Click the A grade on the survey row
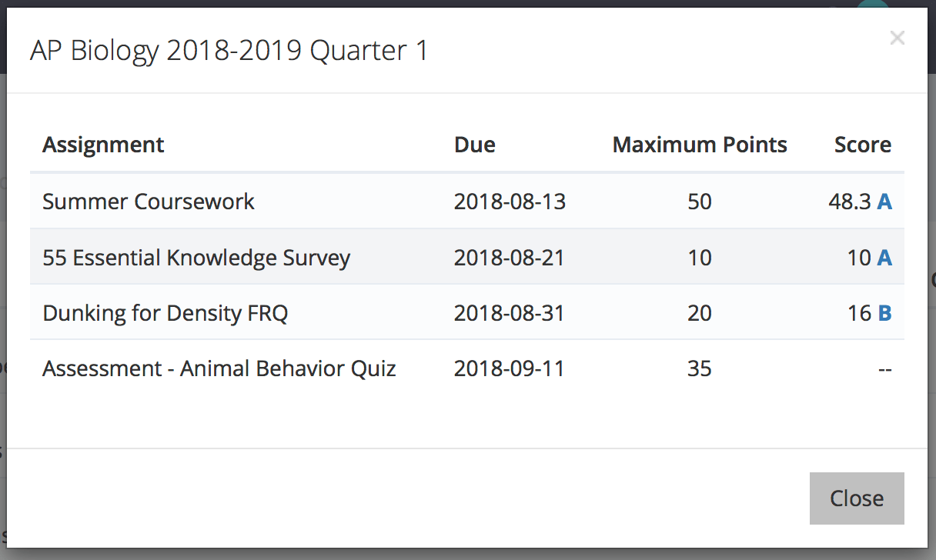This screenshot has height=560, width=936. coord(885,258)
